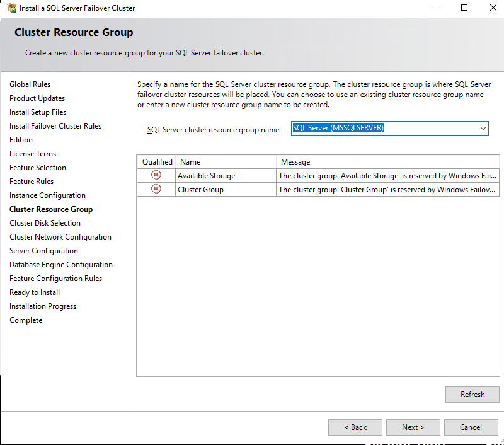
Task: Select the Feature Selection step
Action: tap(38, 167)
